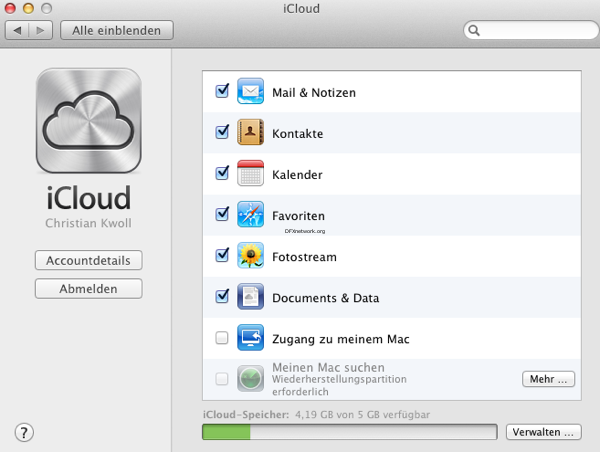Image resolution: width=600 pixels, height=452 pixels.
Task: Click the Kalender label
Action: (x=297, y=175)
